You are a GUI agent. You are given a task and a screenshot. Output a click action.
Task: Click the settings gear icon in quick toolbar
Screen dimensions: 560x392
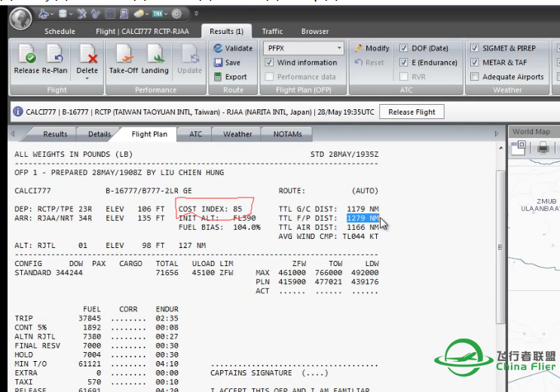176,14
